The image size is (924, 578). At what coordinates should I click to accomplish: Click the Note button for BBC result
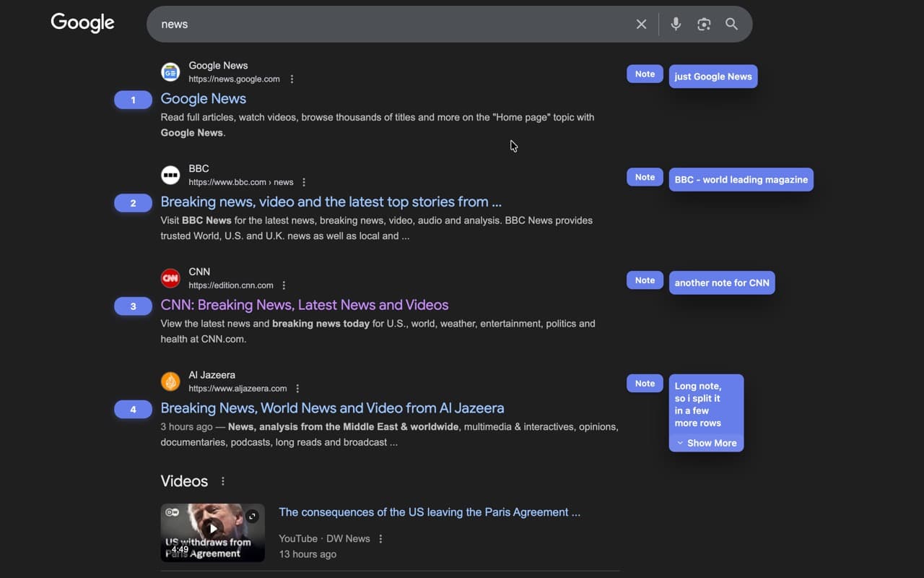645,177
